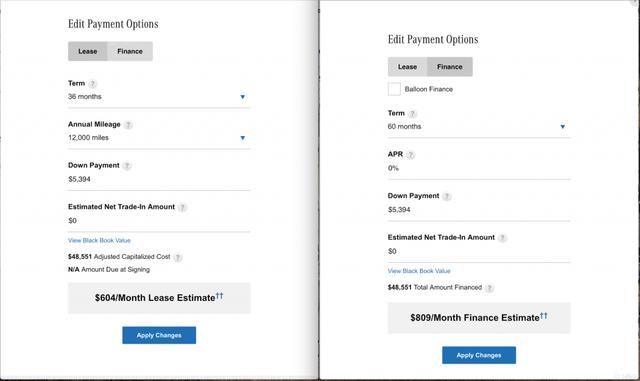Click help icon next to finance Down Payment
The width and height of the screenshot is (640, 381).
[447, 196]
